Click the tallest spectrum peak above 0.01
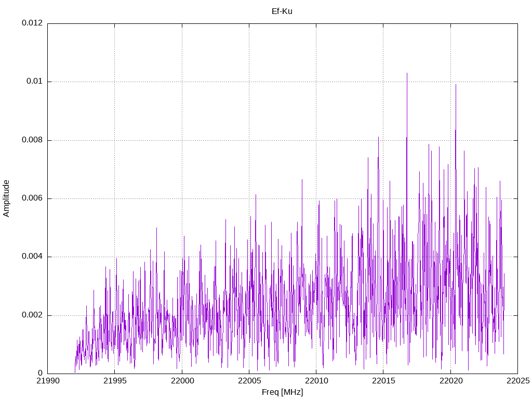The image size is (532, 399). (x=407, y=73)
